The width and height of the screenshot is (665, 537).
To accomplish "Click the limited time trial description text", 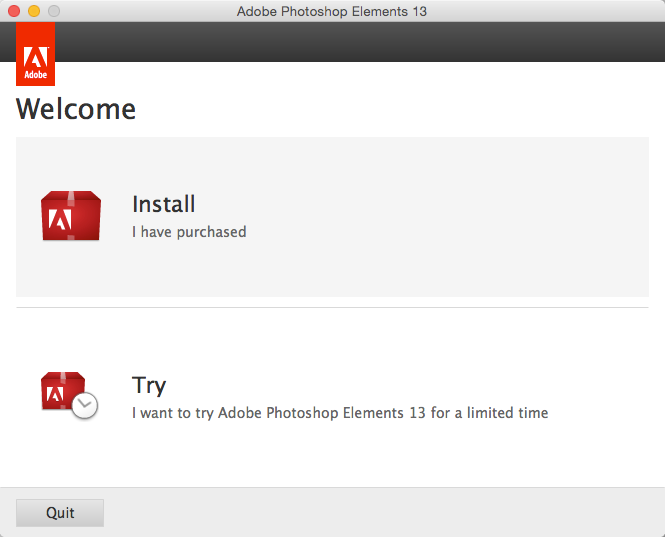I will [x=340, y=412].
